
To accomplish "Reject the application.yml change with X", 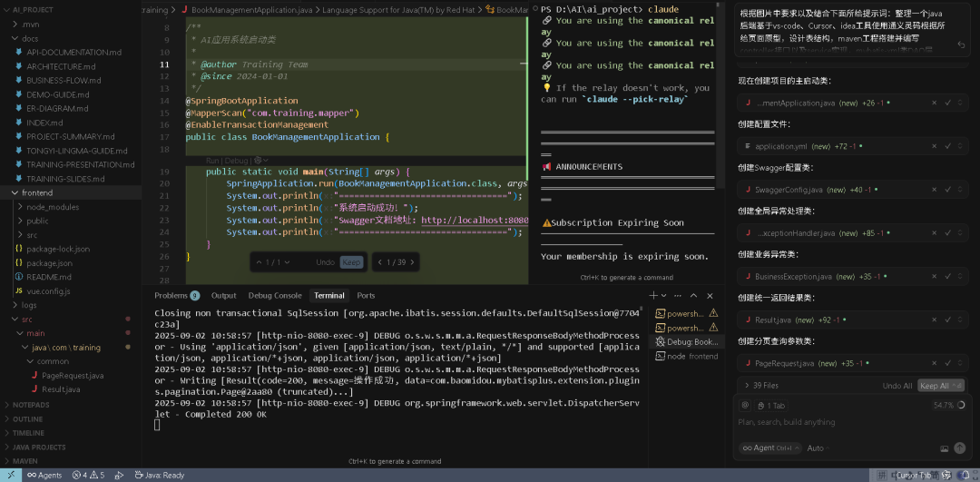I will (x=935, y=146).
